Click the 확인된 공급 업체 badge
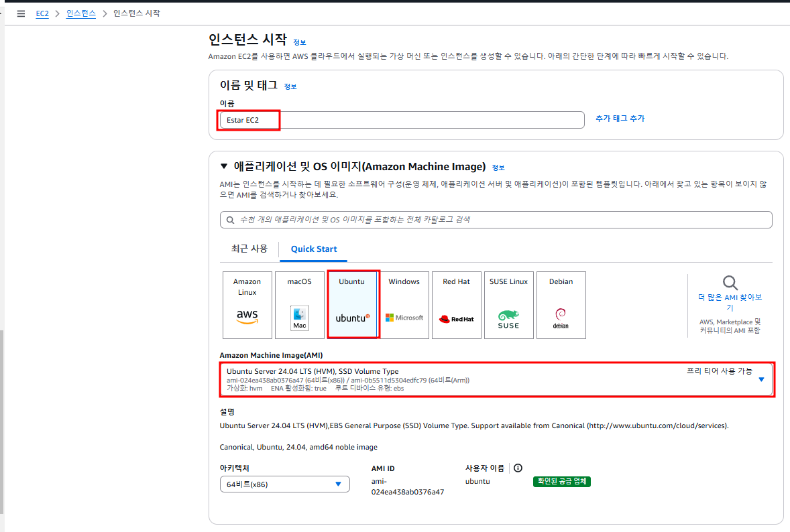Screen dimensions: 790x532 pyautogui.click(x=562, y=482)
